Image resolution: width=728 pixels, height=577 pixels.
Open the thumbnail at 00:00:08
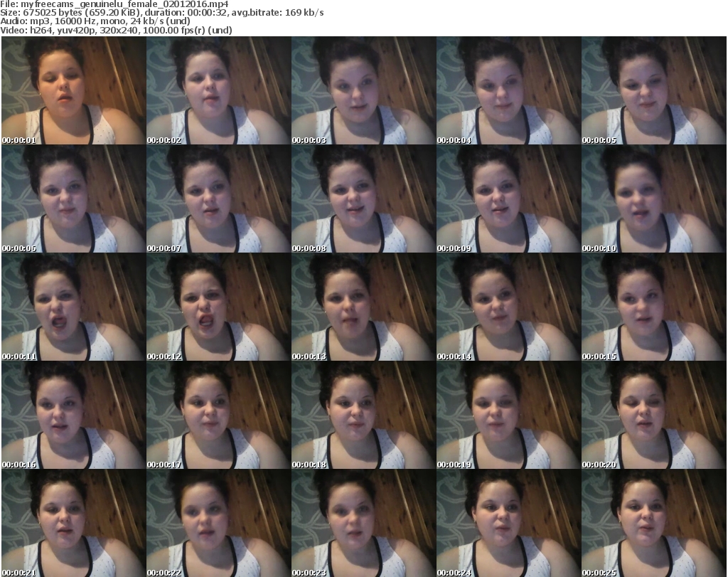363,198
